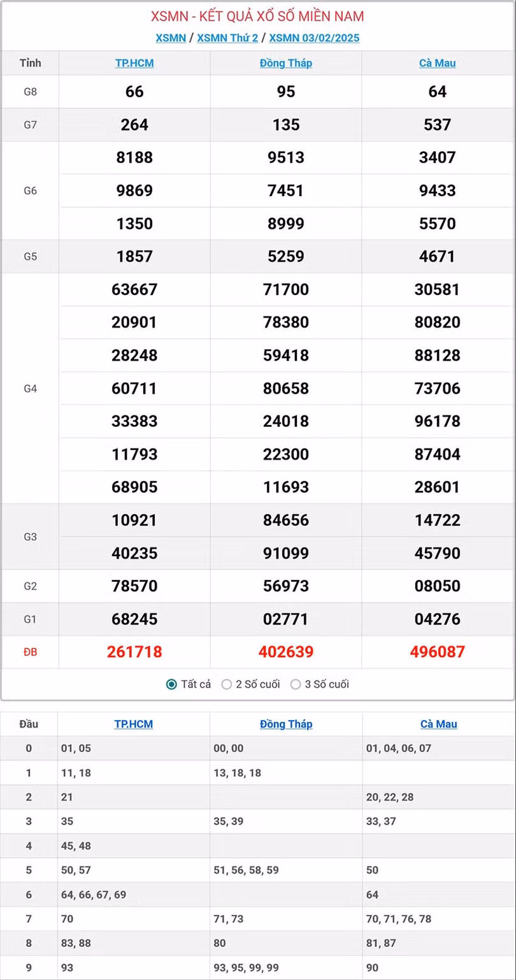Click Cà Mau link in the Đầu table header
The height and width of the screenshot is (980, 516).
pos(439,724)
